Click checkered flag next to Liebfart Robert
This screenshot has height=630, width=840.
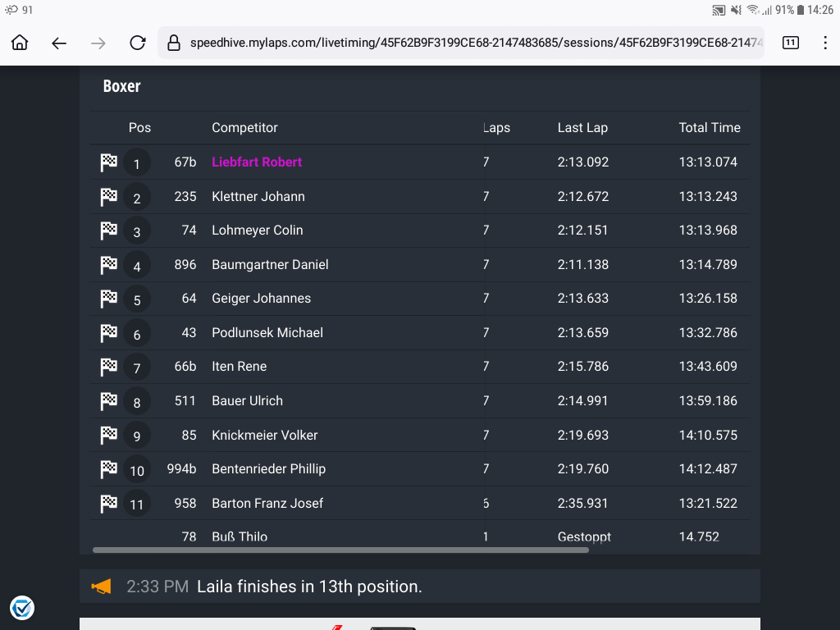pos(109,162)
